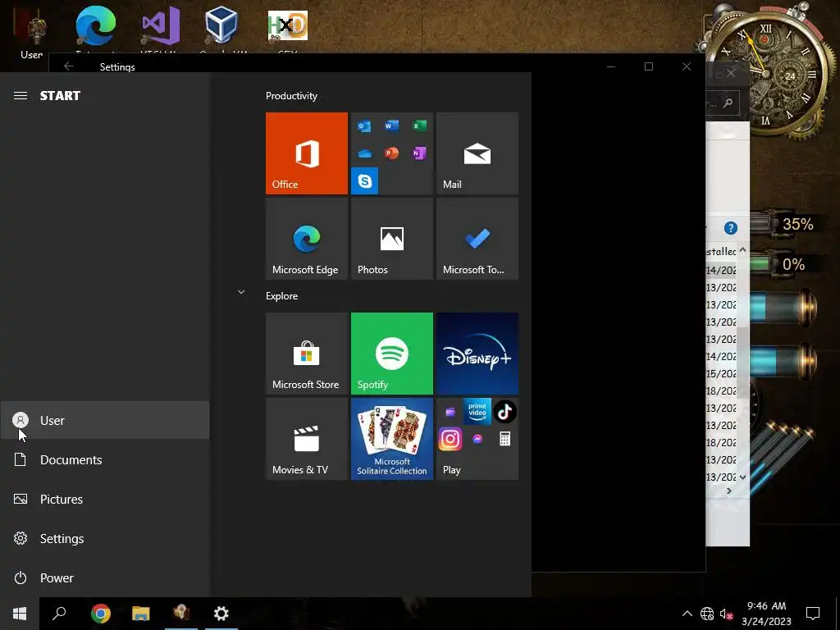The width and height of the screenshot is (840, 630).
Task: Switch to Settings app on taskbar
Action: point(221,614)
